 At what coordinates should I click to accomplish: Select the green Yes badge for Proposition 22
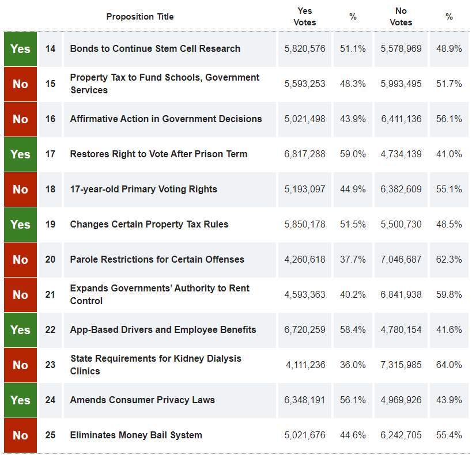tap(20, 330)
